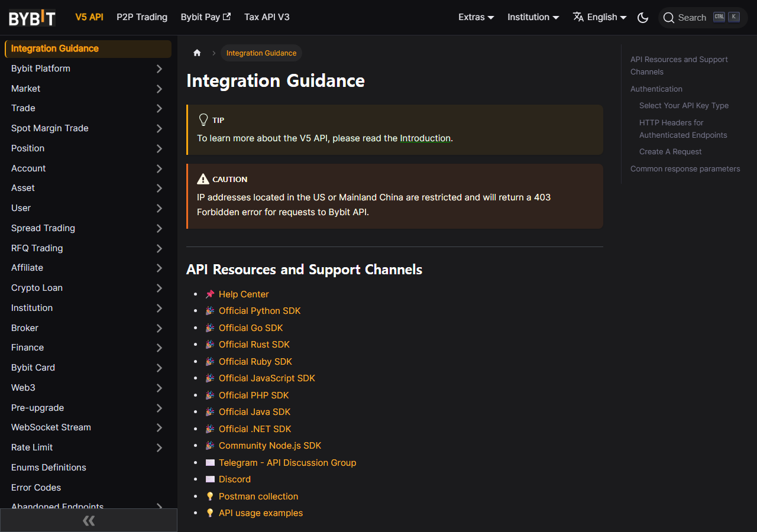Screen dimensions: 757x532
Task: Open Official Java SDK link
Action: click(x=255, y=412)
